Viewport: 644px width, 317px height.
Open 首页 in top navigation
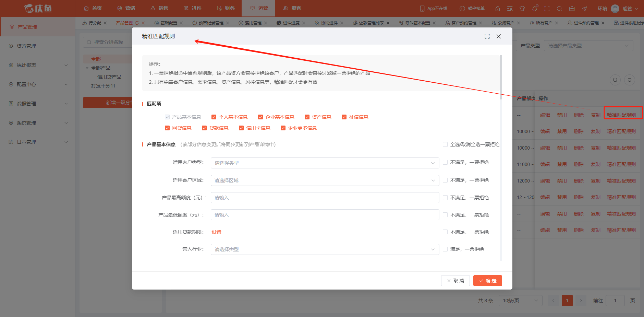tap(93, 8)
